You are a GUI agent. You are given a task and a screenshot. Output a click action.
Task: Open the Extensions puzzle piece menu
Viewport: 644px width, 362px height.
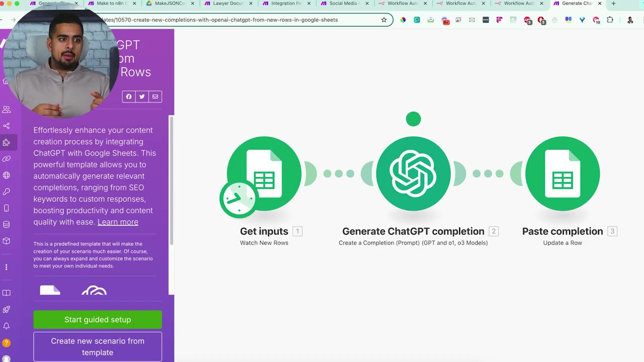coord(610,20)
